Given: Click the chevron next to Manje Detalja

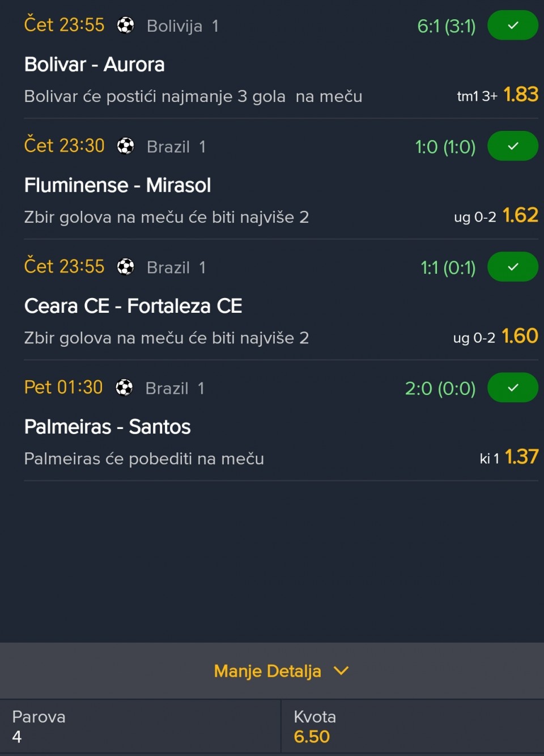Looking at the screenshot, I should click(341, 671).
